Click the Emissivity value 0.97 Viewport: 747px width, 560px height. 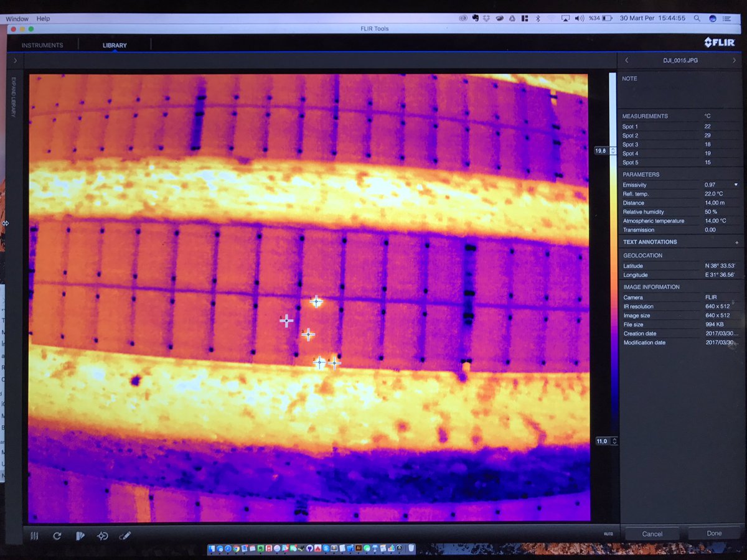(x=710, y=185)
